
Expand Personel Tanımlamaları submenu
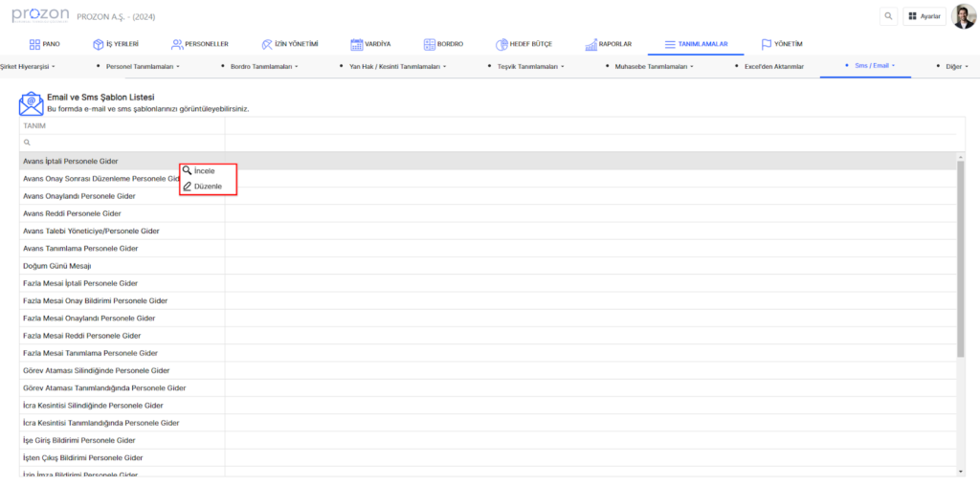(143, 66)
